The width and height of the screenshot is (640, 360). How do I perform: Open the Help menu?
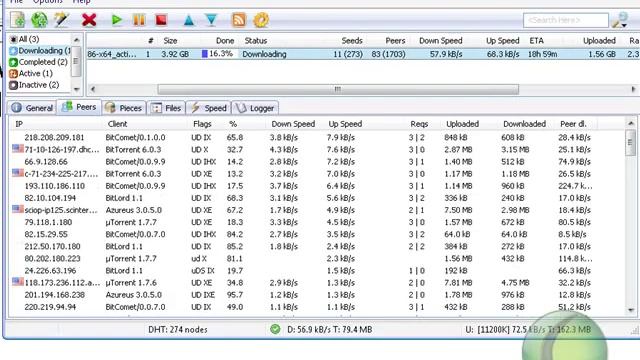81,2
